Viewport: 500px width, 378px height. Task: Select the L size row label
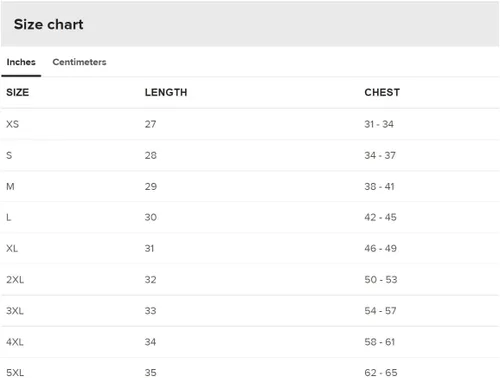coord(9,217)
